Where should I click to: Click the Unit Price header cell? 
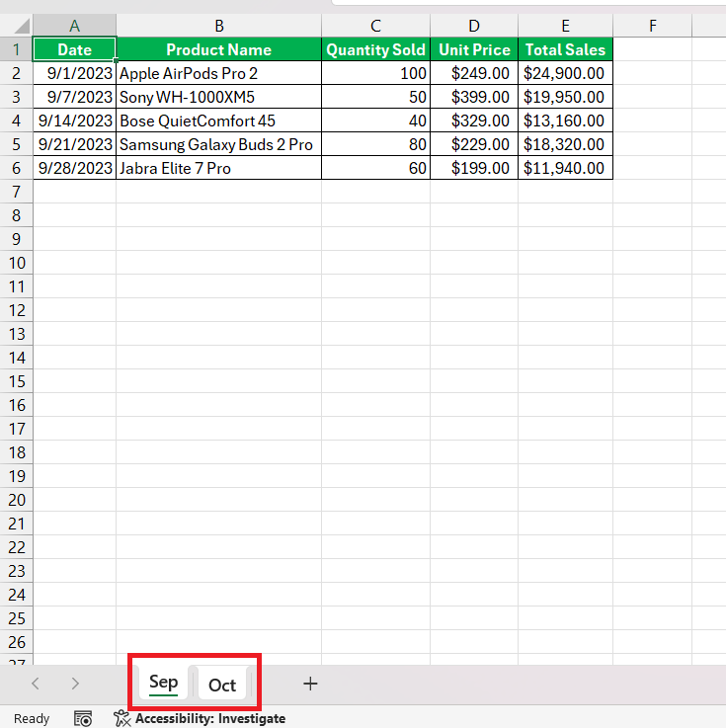[474, 49]
